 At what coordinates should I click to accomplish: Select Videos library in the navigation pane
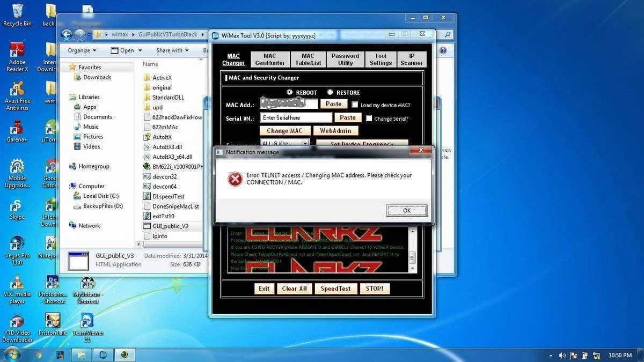coord(91,146)
